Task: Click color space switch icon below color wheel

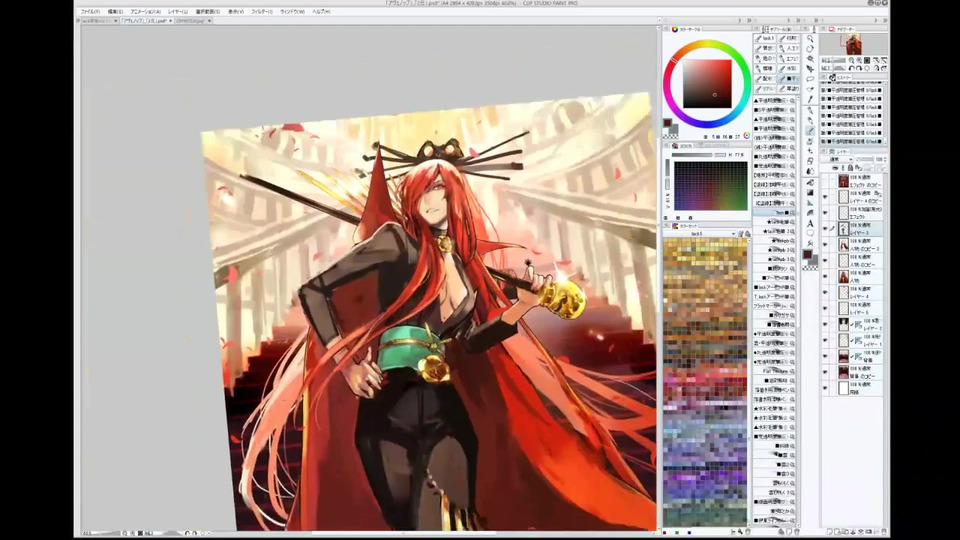Action: tap(746, 135)
